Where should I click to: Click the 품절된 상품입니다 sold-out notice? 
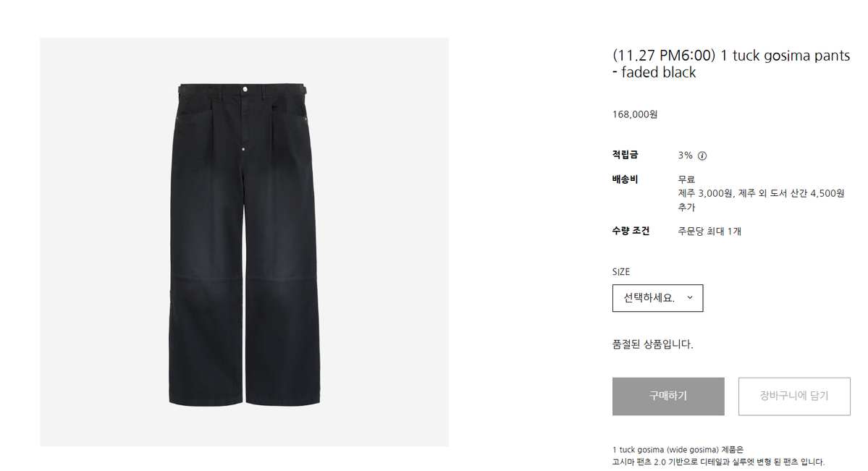click(x=653, y=344)
